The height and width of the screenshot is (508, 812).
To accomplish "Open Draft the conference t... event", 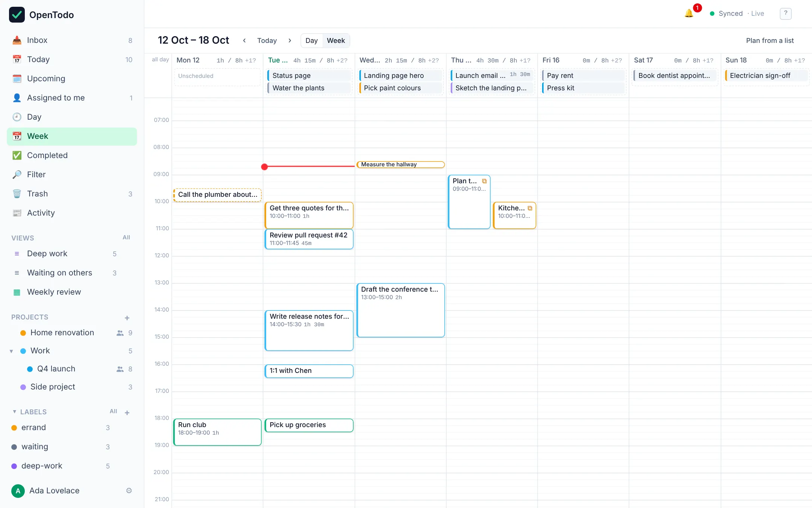I will tap(400, 310).
